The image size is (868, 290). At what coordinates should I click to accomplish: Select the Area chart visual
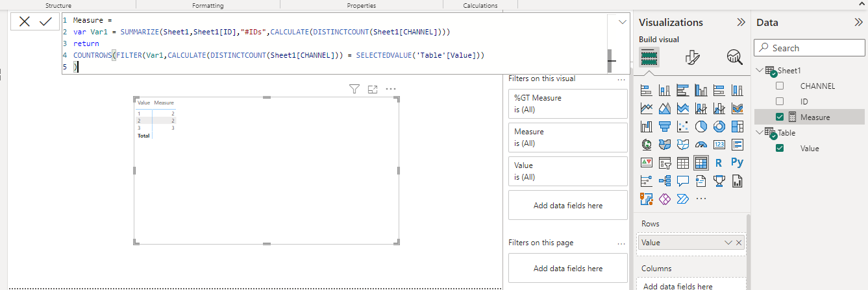(665, 108)
